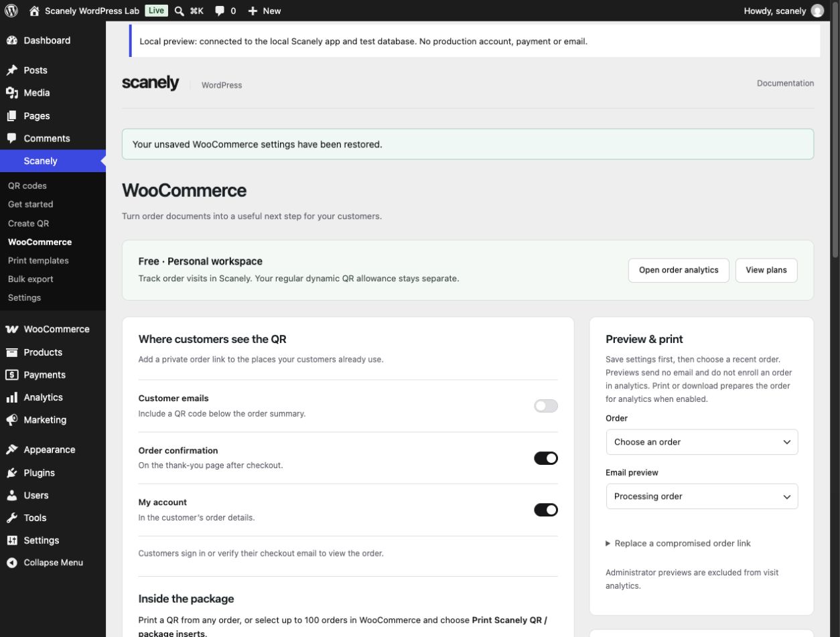
Task: Disable the Order confirmation toggle
Action: 545,458
